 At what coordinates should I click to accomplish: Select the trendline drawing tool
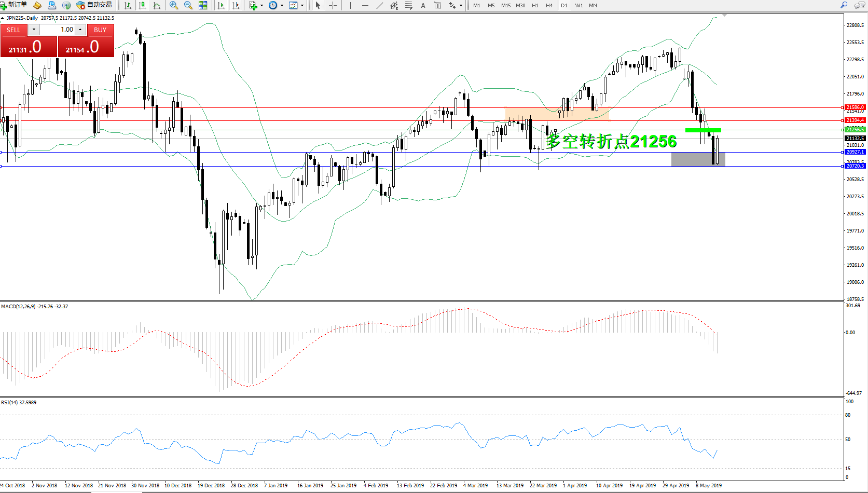[x=380, y=5]
